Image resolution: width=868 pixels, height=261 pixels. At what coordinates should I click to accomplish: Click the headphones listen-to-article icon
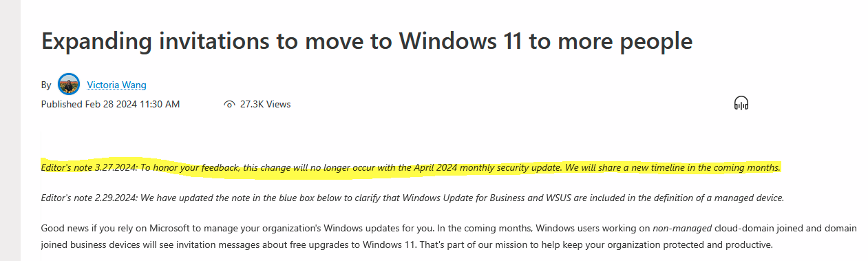741,104
